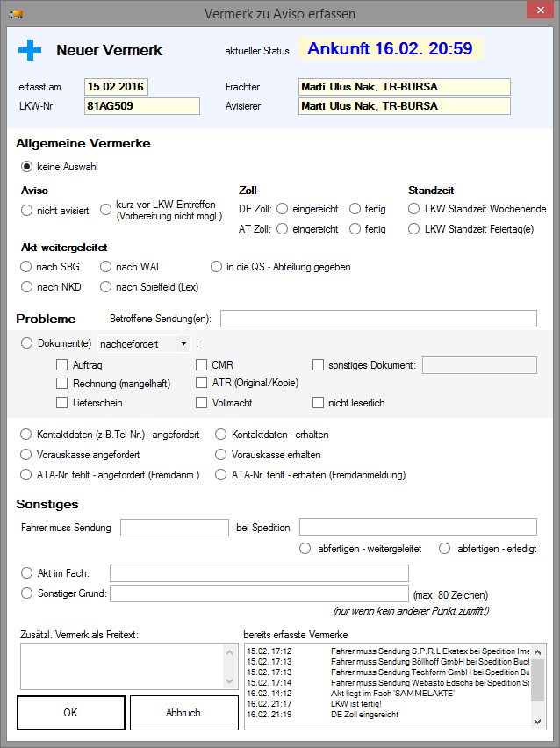Tick the CMR document checkbox
This screenshot has height=748, width=560.
[202, 364]
